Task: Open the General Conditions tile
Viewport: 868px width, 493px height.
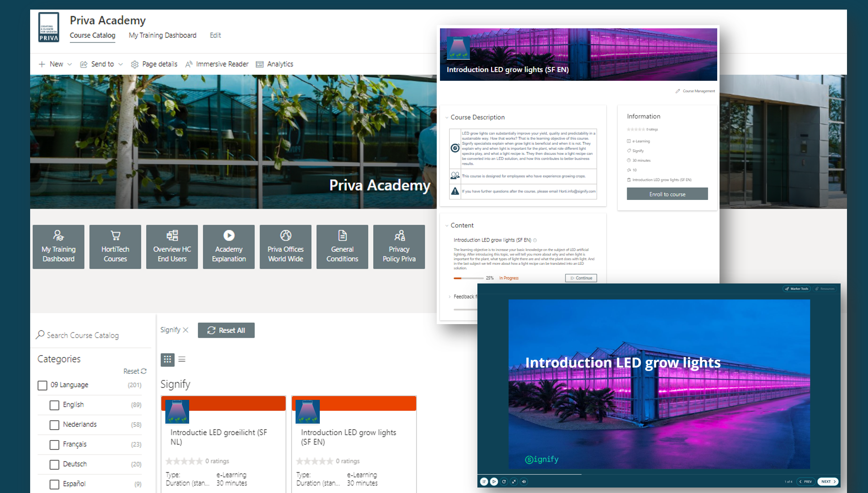Action: (x=342, y=246)
